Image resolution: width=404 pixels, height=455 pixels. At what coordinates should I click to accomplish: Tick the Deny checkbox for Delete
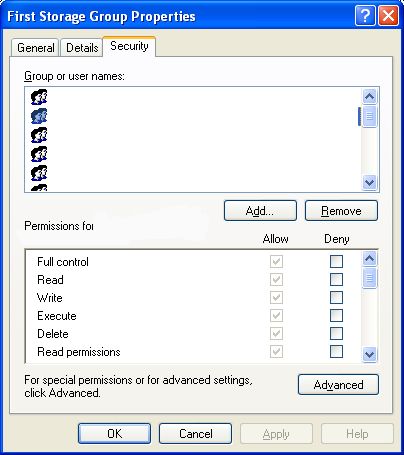(x=336, y=333)
